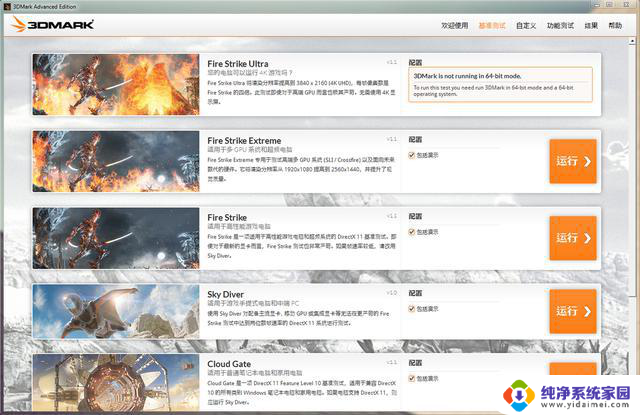Viewport: 640px width, 415px height.
Task: Click the scrollbar up arrow
Action: (x=632, y=41)
